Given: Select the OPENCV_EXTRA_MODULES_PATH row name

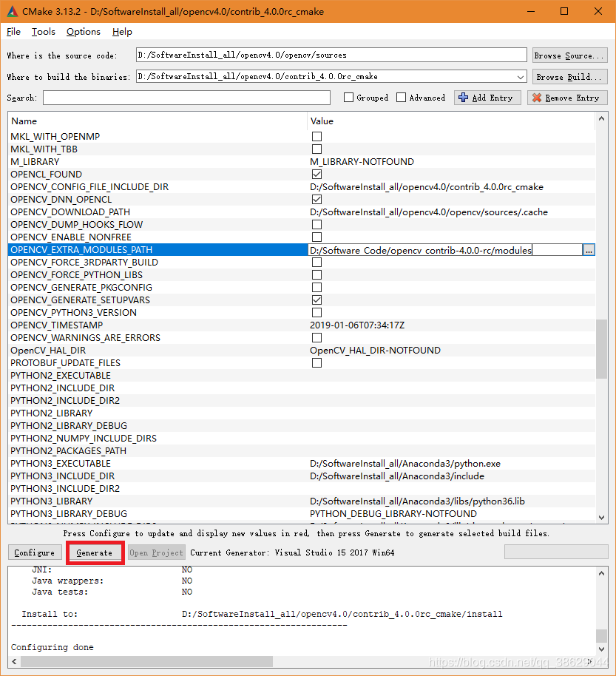Looking at the screenshot, I should pos(81,250).
